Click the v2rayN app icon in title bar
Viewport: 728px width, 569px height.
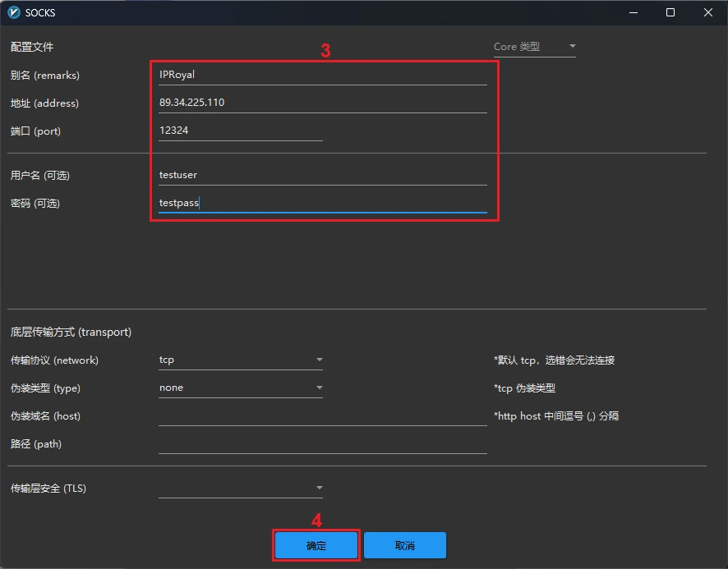coord(13,12)
